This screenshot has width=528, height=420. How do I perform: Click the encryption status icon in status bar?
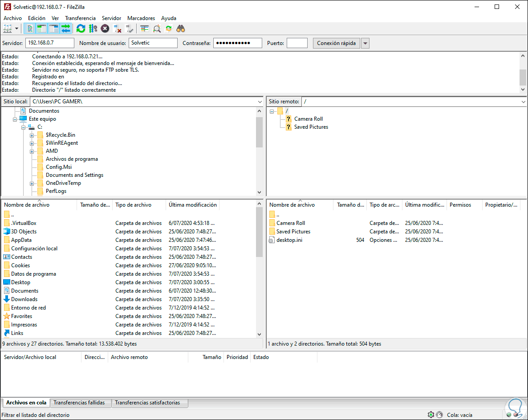pyautogui.click(x=431, y=415)
